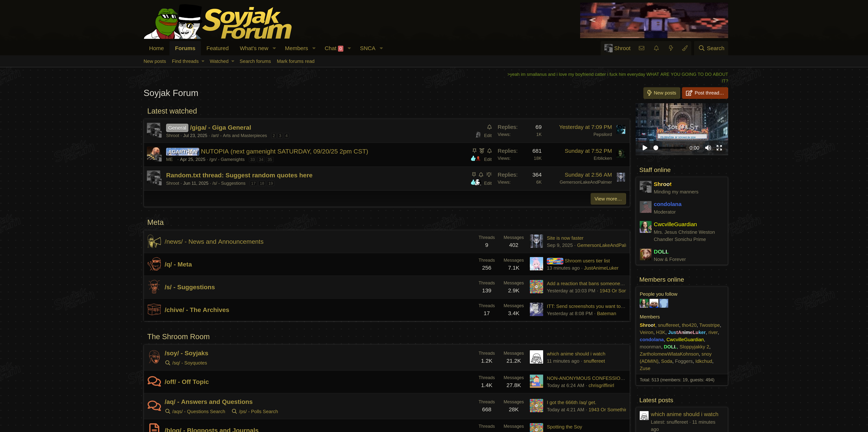868x432 pixels.
Task: Click the /off/ Off Topic chat bubbles icon
Action: coord(154,382)
